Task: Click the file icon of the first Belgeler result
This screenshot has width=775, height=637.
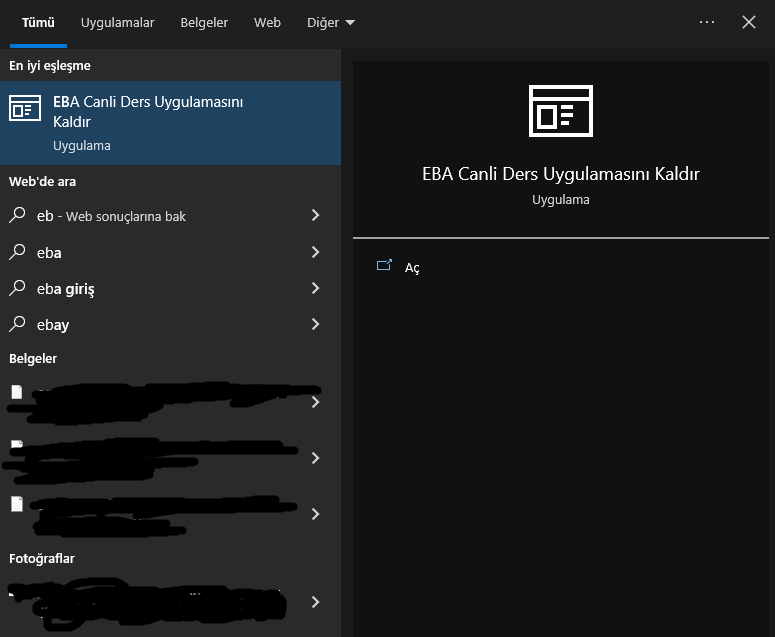Action: click(17, 392)
